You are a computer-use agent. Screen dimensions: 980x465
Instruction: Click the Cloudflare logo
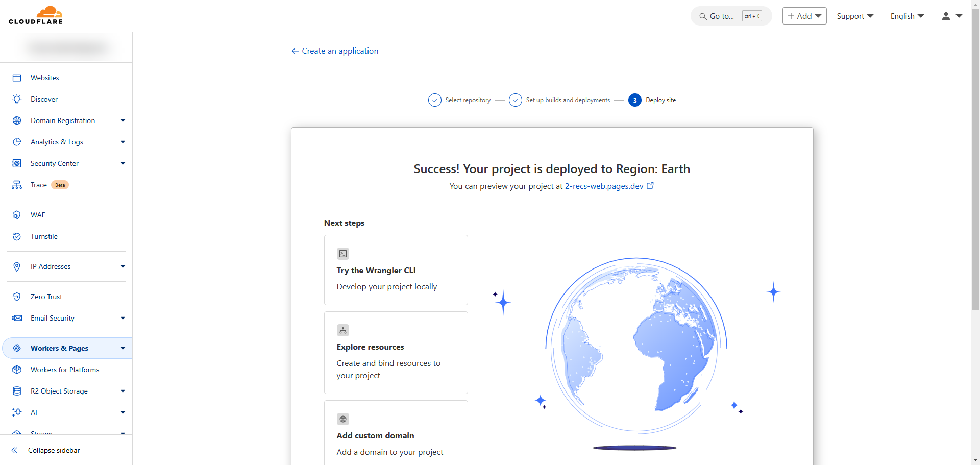point(36,15)
